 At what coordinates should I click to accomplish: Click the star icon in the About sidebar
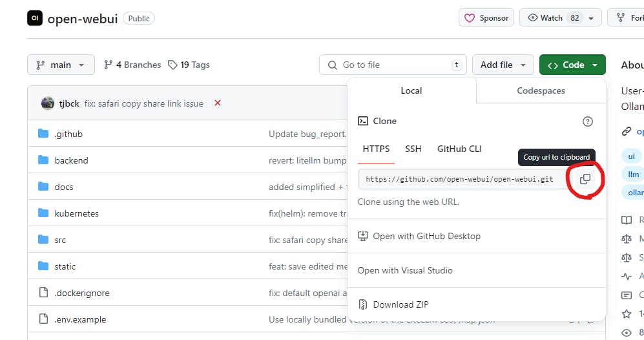point(627,314)
